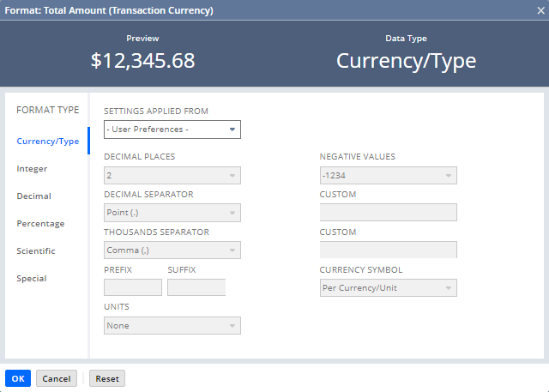Viewport: 549px width, 392px height.
Task: Expand the Thousands Separator dropdown
Action: coord(172,250)
